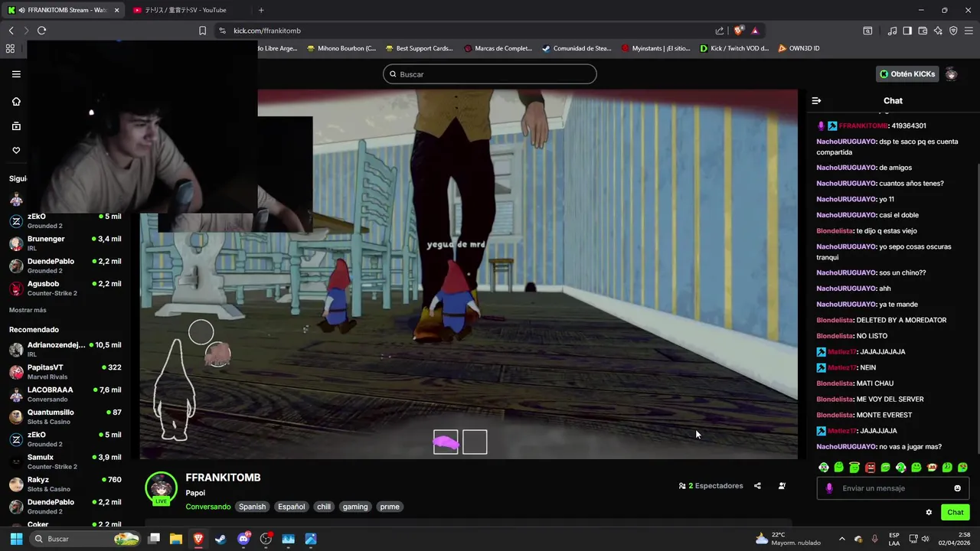Open File Explorer from the taskbar

click(x=175, y=539)
